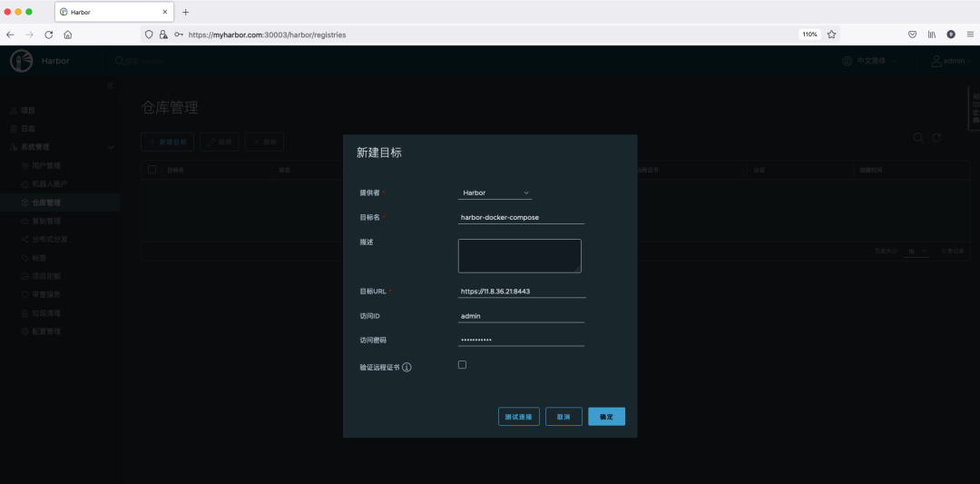Reset the 110% zoom level badge
This screenshot has width=980, height=484.
pos(809,35)
